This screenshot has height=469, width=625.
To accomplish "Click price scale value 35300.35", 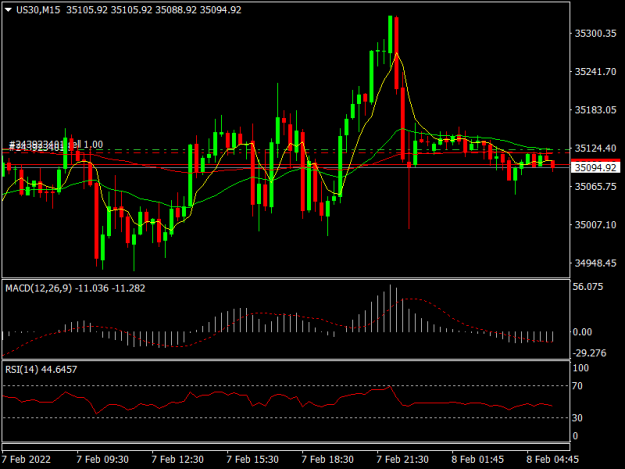I will coord(595,33).
